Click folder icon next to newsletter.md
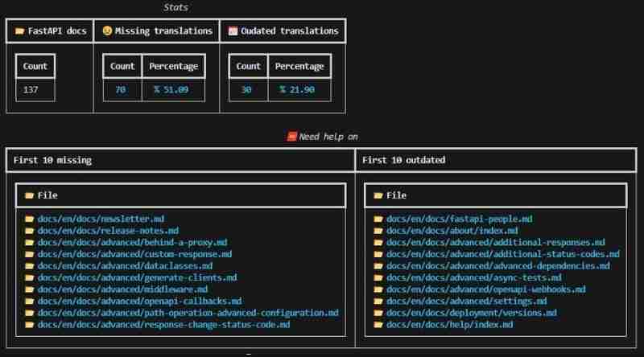Screen dimensions: 644x357 (x=29, y=220)
